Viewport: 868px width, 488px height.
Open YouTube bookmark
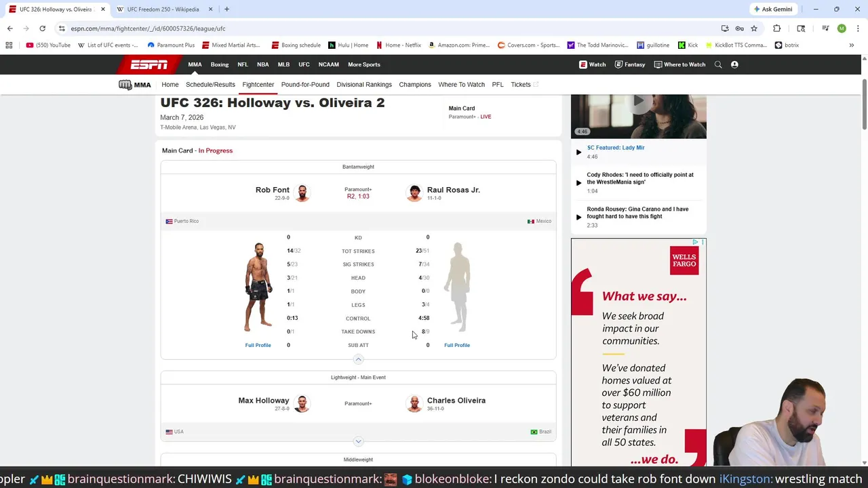click(48, 45)
